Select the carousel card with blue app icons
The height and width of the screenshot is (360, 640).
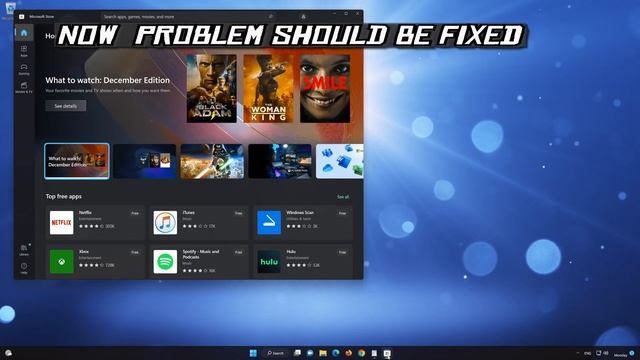click(x=340, y=161)
